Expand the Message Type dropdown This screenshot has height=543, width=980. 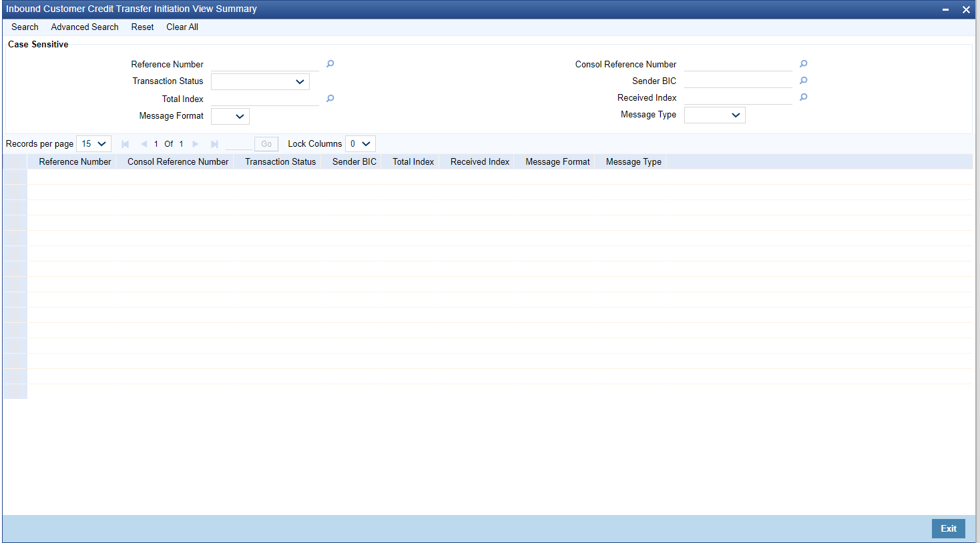point(715,115)
